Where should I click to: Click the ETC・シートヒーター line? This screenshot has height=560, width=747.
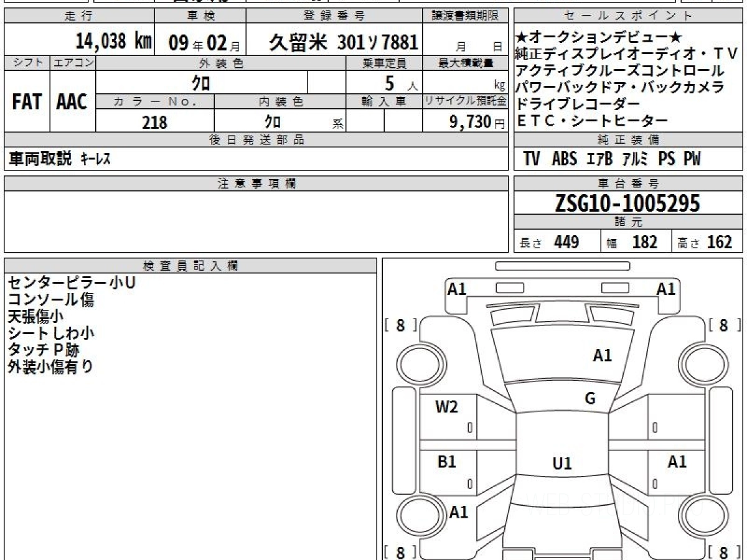point(592,121)
